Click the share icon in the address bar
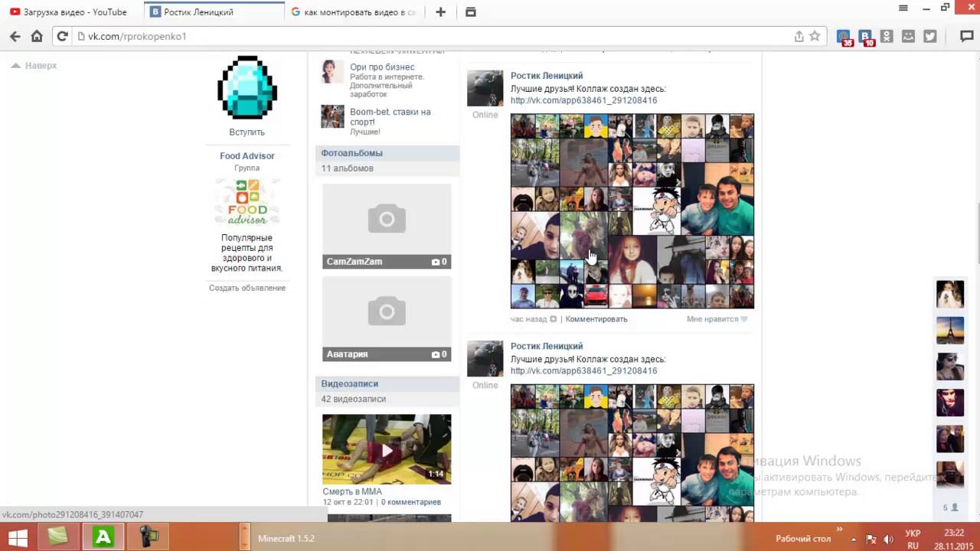Viewport: 980px width, 551px height. (799, 36)
